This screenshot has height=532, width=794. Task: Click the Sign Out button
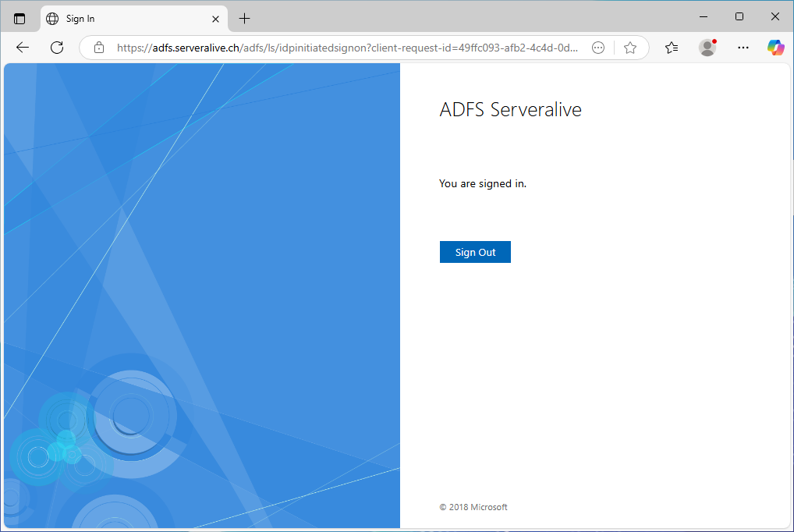[475, 252]
